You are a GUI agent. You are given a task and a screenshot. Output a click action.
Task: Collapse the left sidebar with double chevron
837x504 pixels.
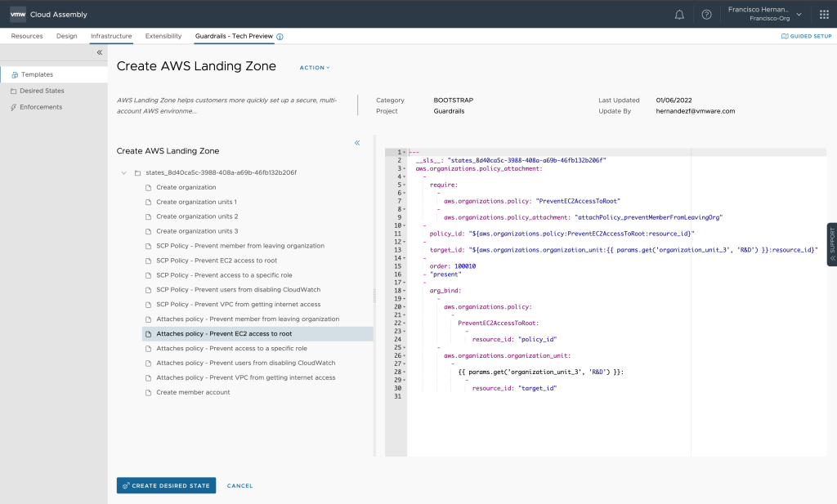[x=100, y=52]
